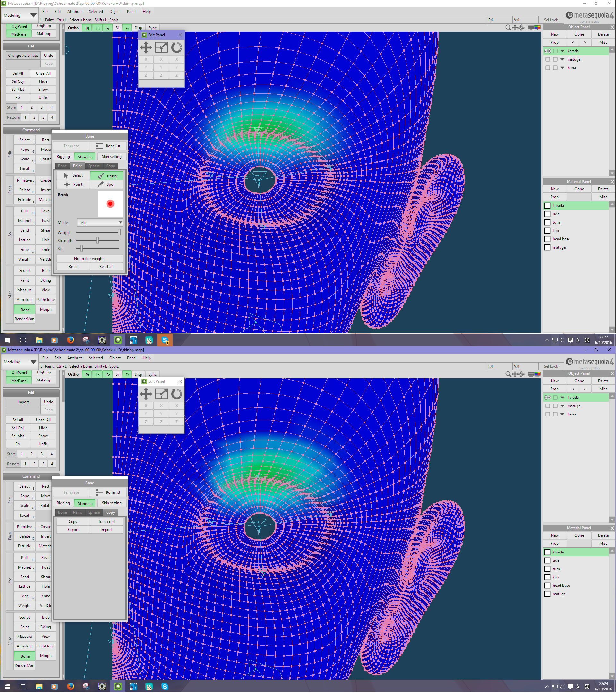
Task: Click the Change visibilities button
Action: pyautogui.click(x=23, y=56)
